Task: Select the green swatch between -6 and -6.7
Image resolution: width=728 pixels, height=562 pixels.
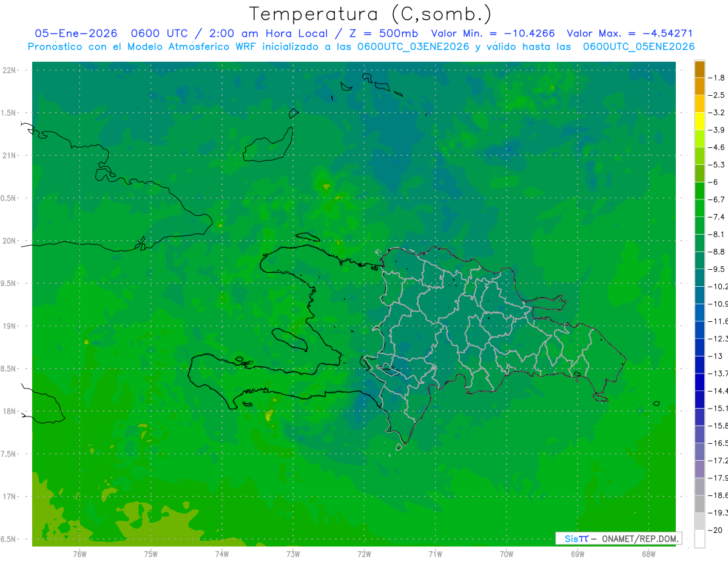Action: [699, 190]
